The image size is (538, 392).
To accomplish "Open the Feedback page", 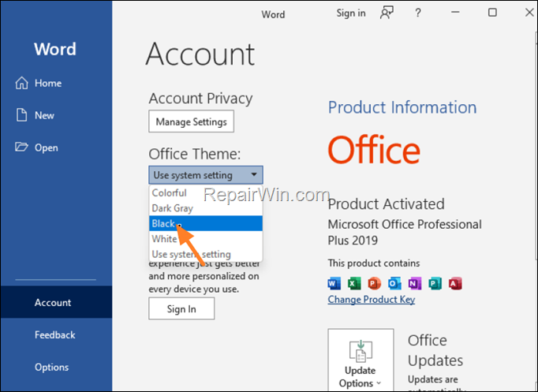I will (54, 334).
